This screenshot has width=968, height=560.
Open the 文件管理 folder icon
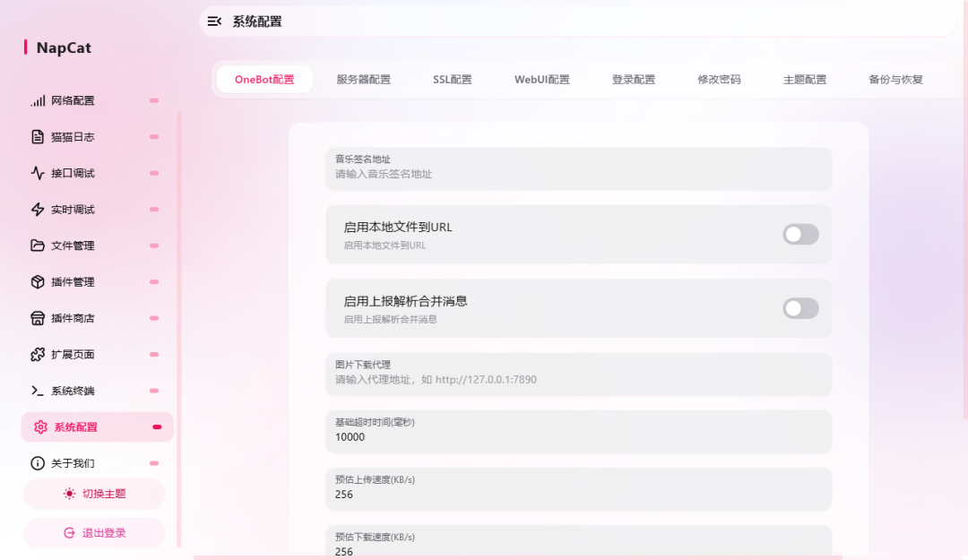[38, 246]
